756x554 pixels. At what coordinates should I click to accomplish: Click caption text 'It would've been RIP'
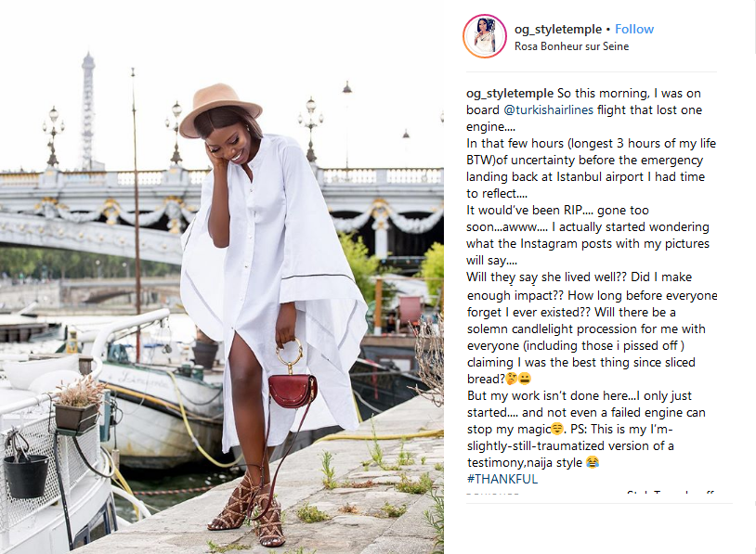click(524, 211)
